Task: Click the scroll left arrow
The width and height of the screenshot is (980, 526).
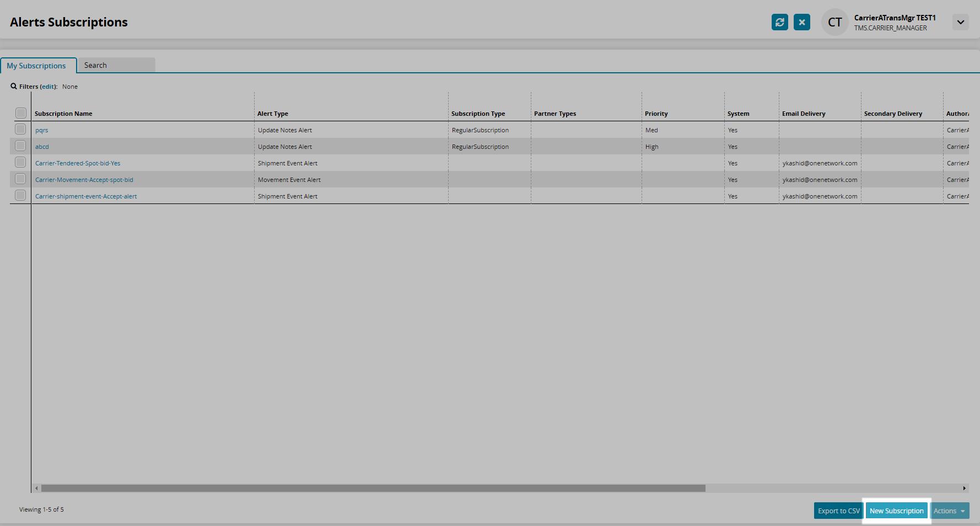Action: [36, 488]
